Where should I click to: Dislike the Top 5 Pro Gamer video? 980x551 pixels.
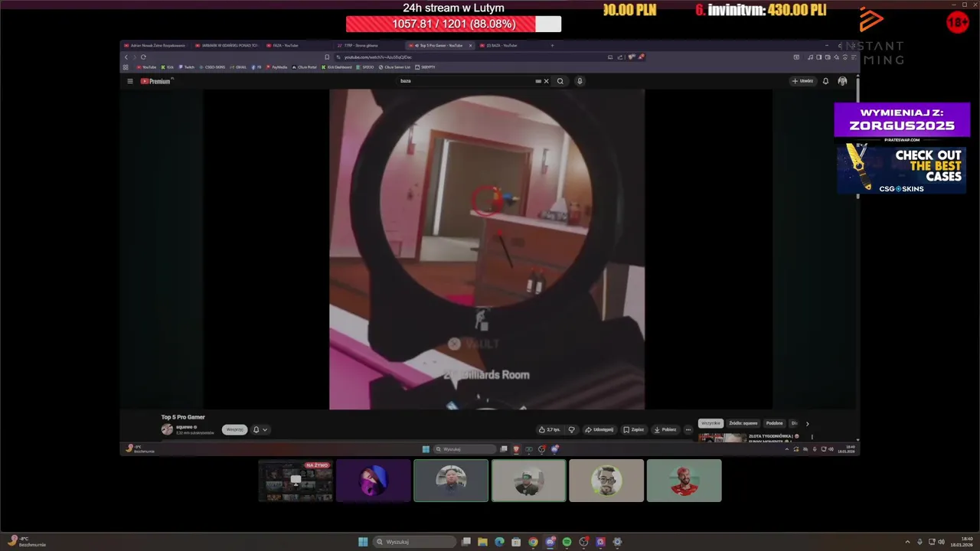click(571, 429)
